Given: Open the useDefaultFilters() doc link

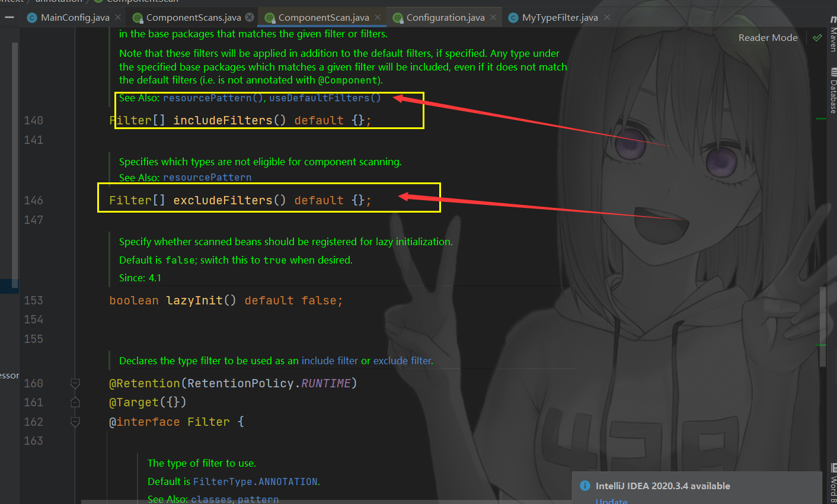Looking at the screenshot, I should point(325,98).
